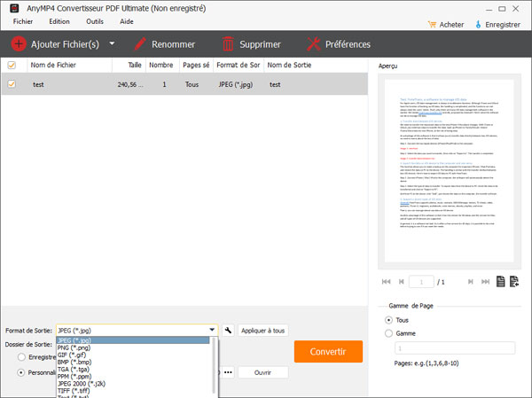The height and width of the screenshot is (398, 532).
Task: Select the Gamme page range option
Action: coord(387,333)
